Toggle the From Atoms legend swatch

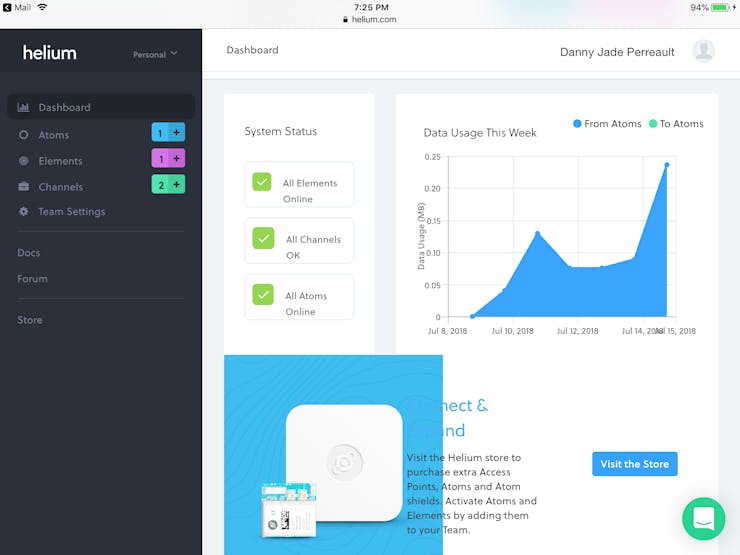click(577, 124)
